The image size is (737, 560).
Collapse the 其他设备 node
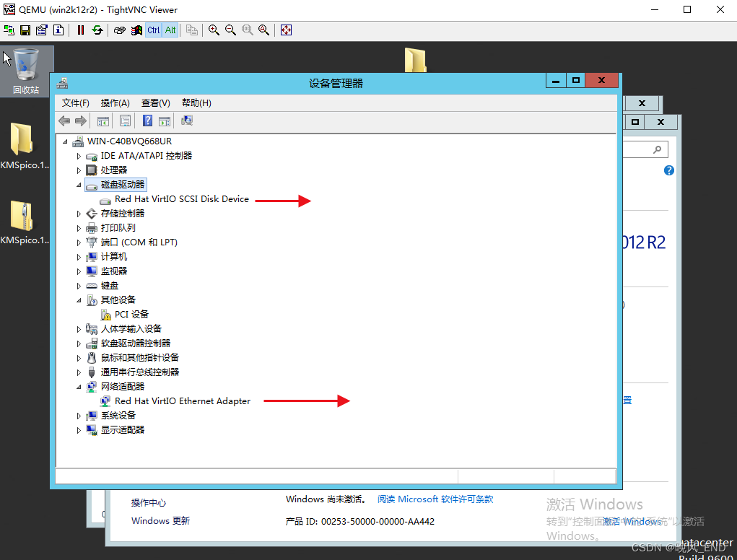79,301
